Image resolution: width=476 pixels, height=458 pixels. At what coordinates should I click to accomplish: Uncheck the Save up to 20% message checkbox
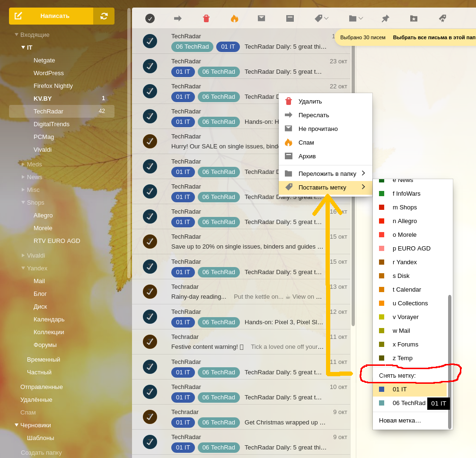(x=150, y=242)
